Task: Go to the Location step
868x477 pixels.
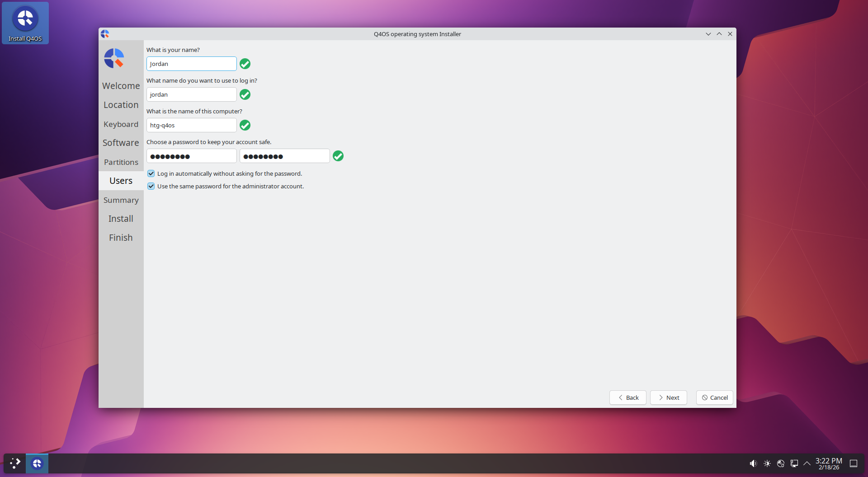Action: 121,105
